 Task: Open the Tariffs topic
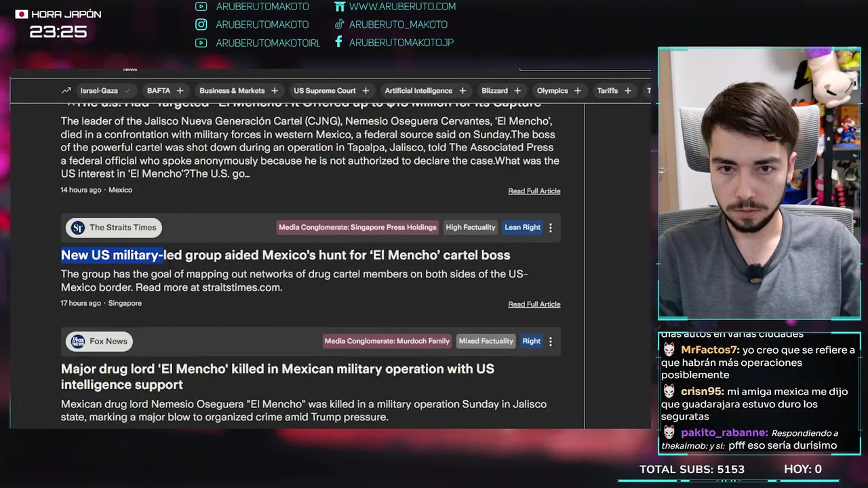[x=608, y=91]
